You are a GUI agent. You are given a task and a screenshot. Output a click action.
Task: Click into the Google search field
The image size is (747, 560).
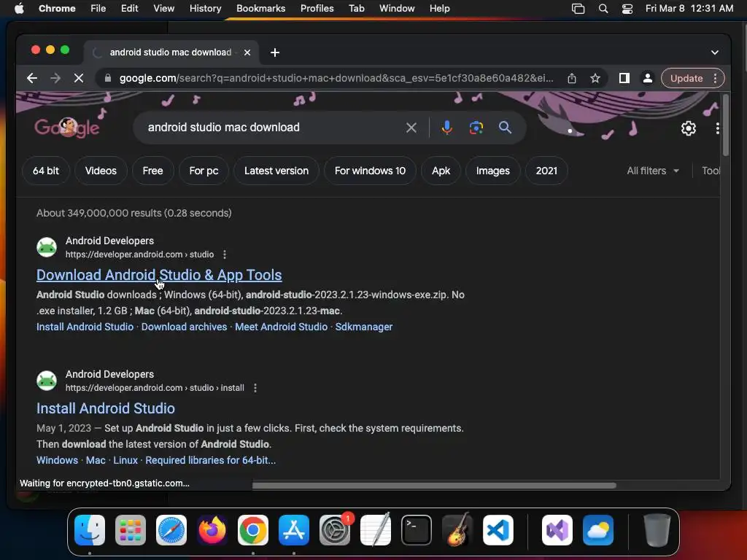tap(271, 128)
